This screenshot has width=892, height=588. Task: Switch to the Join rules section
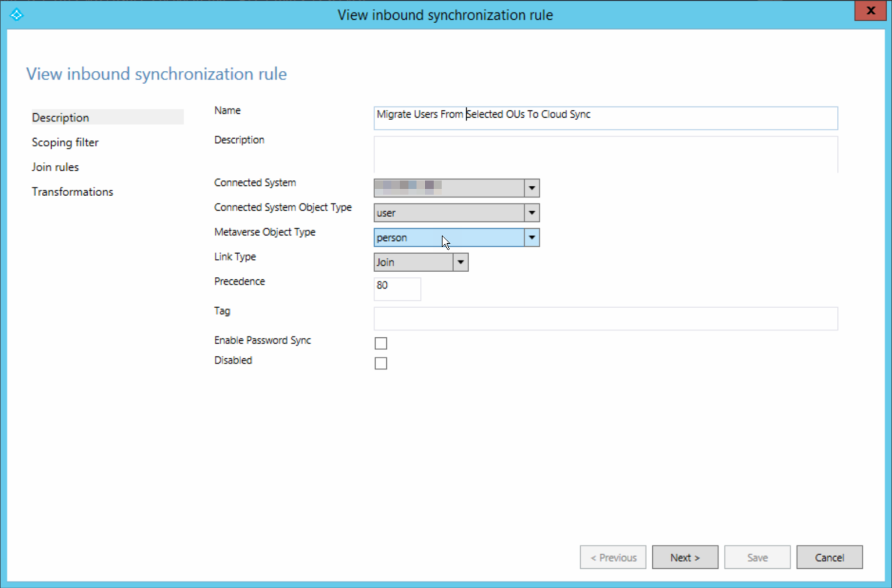click(55, 167)
